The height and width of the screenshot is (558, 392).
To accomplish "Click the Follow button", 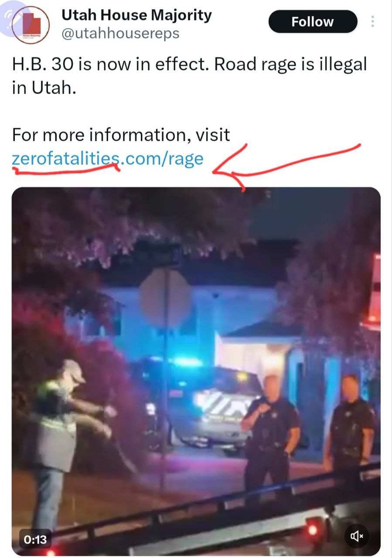I will click(x=313, y=22).
